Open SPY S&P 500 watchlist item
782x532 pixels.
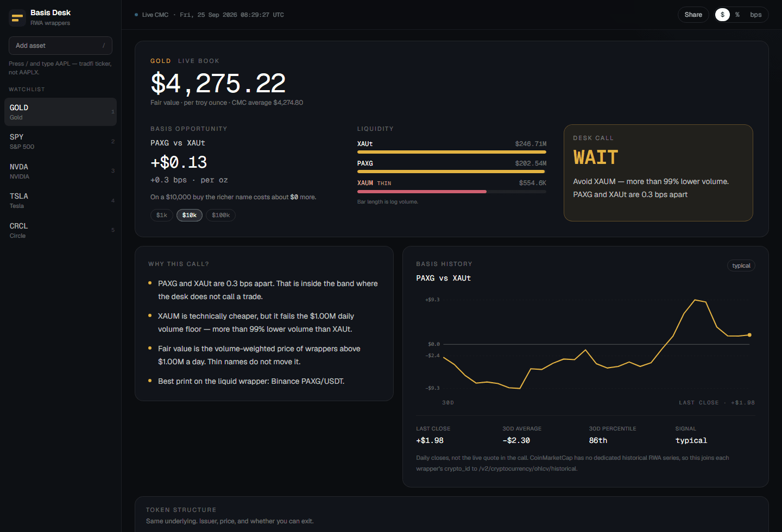click(60, 141)
